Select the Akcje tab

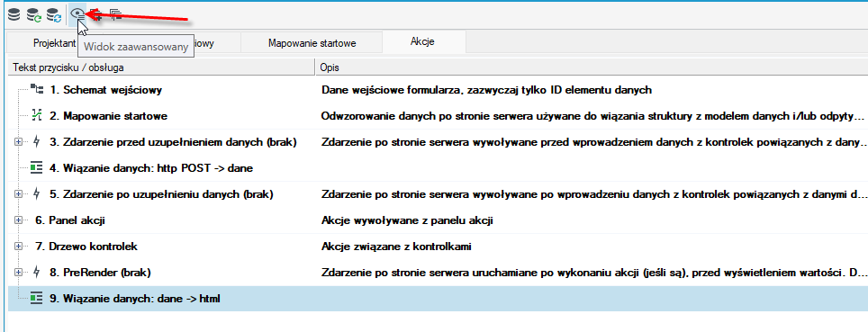[x=423, y=41]
